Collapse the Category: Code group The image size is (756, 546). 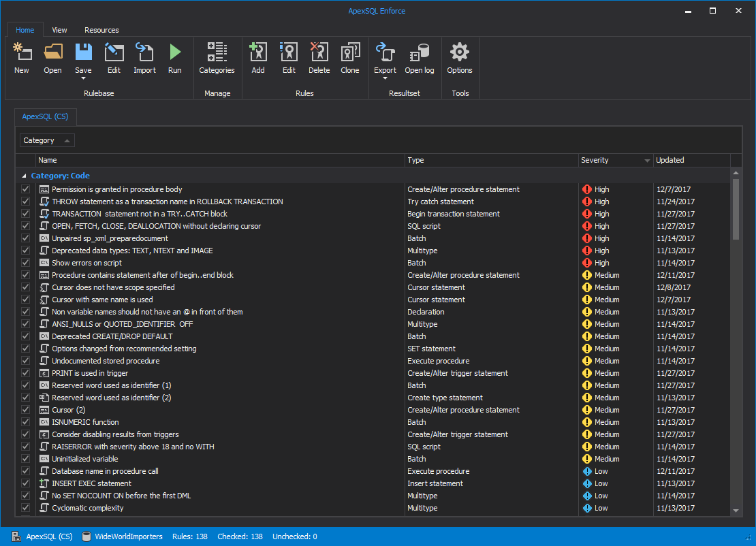[x=24, y=176]
